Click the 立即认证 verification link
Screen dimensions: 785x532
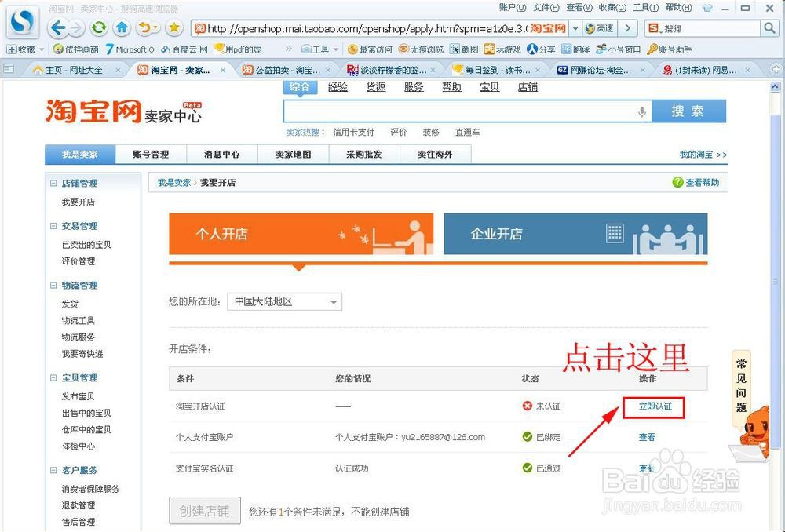tap(655, 406)
